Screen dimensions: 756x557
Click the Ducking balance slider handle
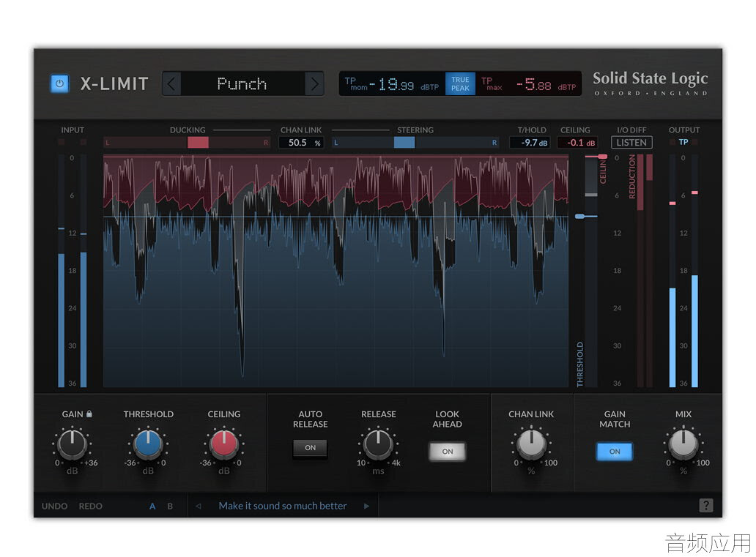(x=199, y=143)
